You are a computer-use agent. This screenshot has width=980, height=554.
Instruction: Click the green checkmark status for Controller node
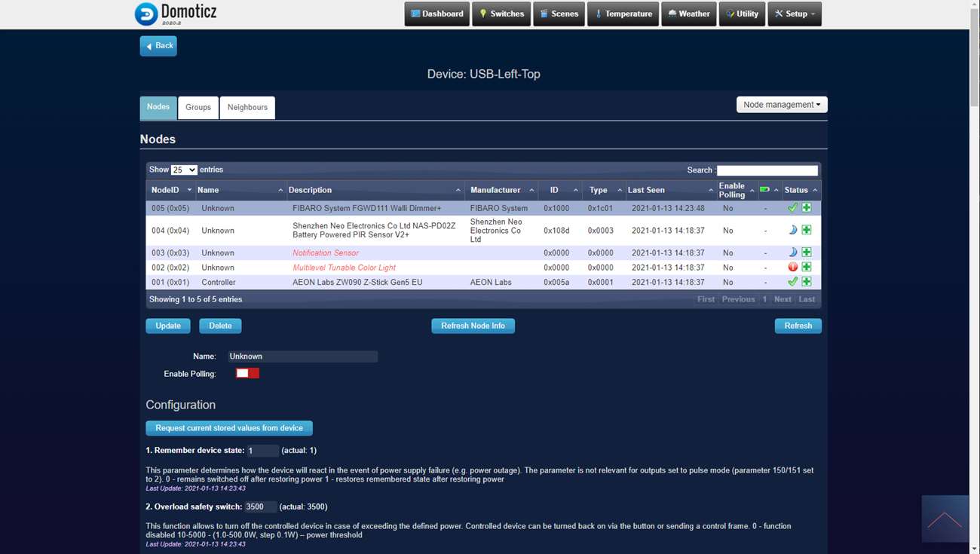coord(792,282)
